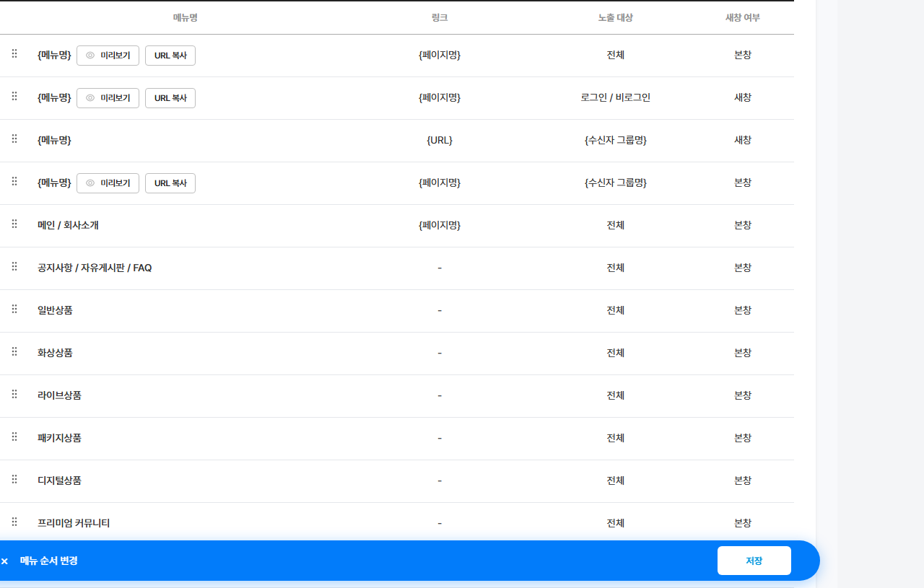Click 새창 in the {URL} row
The image size is (924, 588).
(743, 140)
